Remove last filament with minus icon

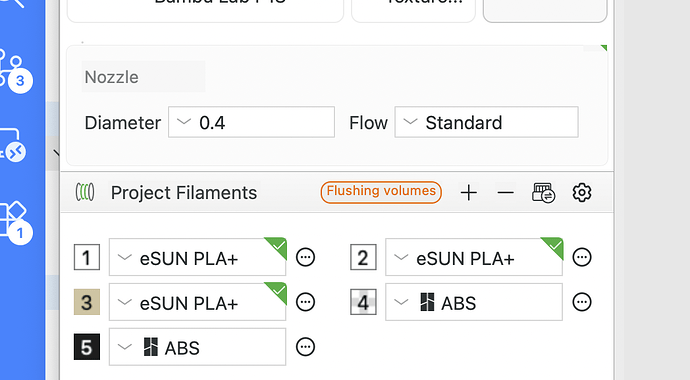pyautogui.click(x=506, y=193)
